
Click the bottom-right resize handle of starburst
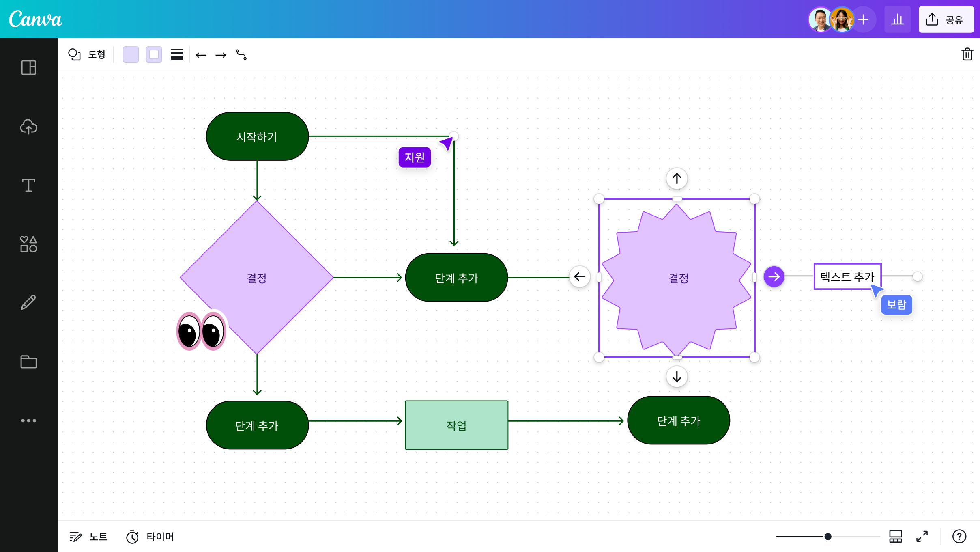point(754,357)
